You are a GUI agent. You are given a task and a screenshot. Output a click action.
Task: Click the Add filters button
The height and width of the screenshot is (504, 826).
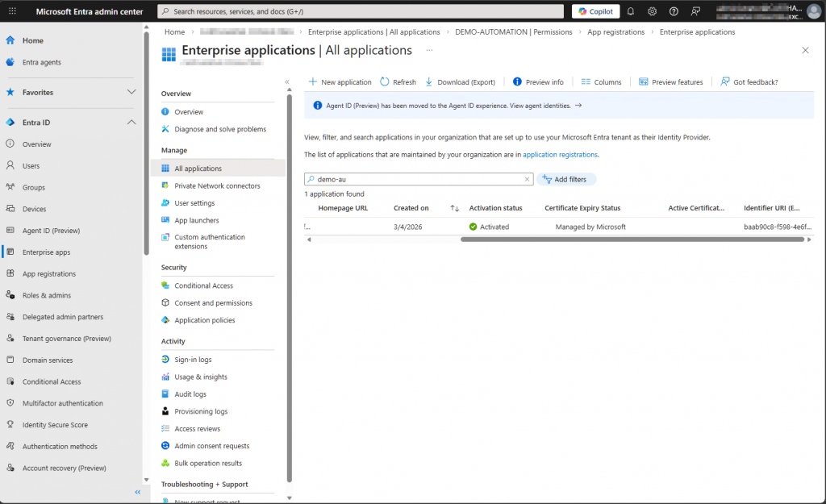tap(566, 179)
